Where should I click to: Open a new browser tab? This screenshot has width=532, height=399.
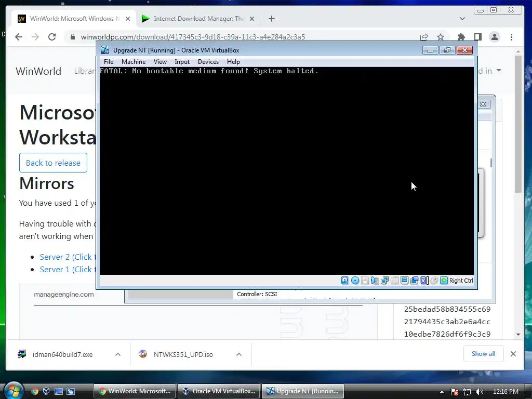click(271, 19)
